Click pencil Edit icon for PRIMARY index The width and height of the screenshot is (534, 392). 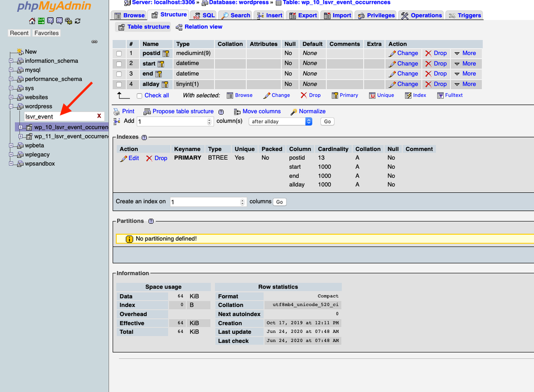click(123, 158)
